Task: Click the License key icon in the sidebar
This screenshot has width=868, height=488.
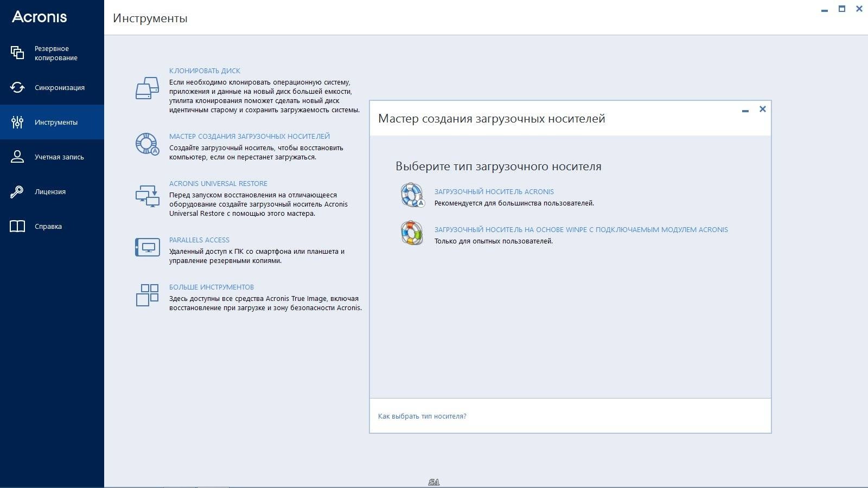Action: (17, 191)
